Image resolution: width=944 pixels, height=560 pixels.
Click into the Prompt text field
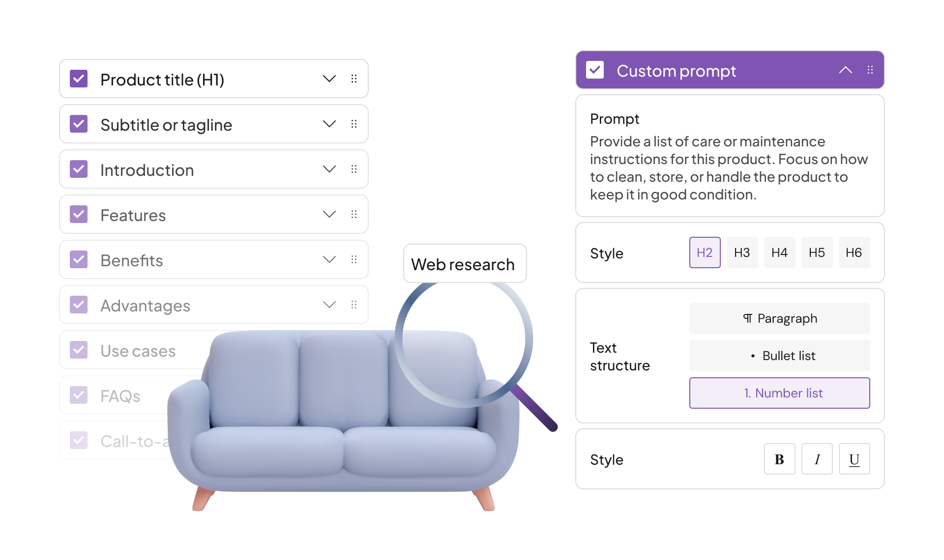(x=730, y=156)
